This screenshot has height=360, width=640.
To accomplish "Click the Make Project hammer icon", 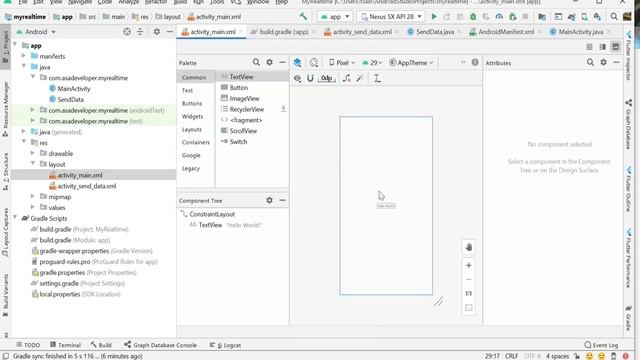I will 303,17.
